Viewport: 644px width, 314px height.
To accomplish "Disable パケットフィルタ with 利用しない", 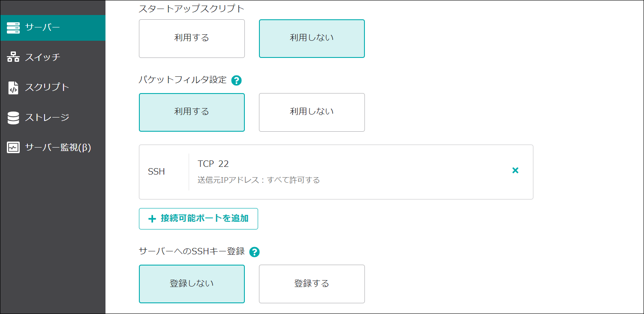I will pos(312,112).
